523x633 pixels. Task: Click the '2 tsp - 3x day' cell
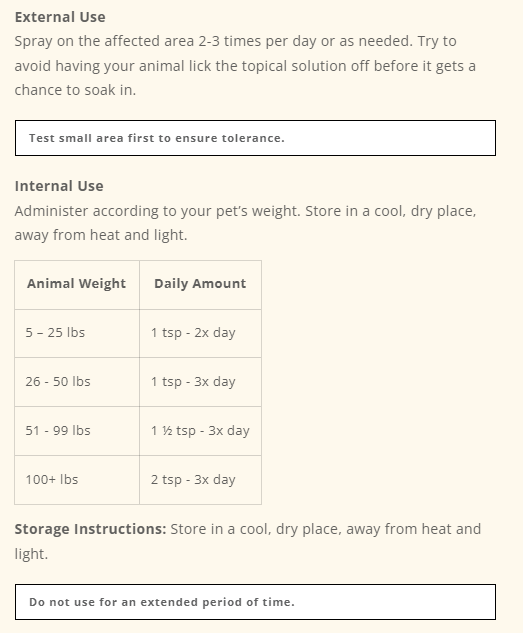(x=200, y=480)
